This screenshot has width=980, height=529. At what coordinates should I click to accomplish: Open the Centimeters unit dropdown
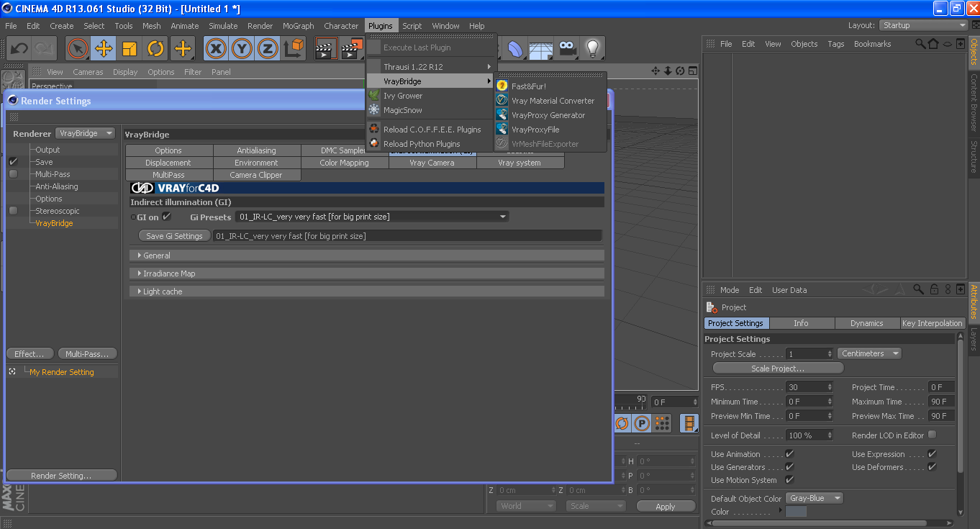pyautogui.click(x=869, y=353)
